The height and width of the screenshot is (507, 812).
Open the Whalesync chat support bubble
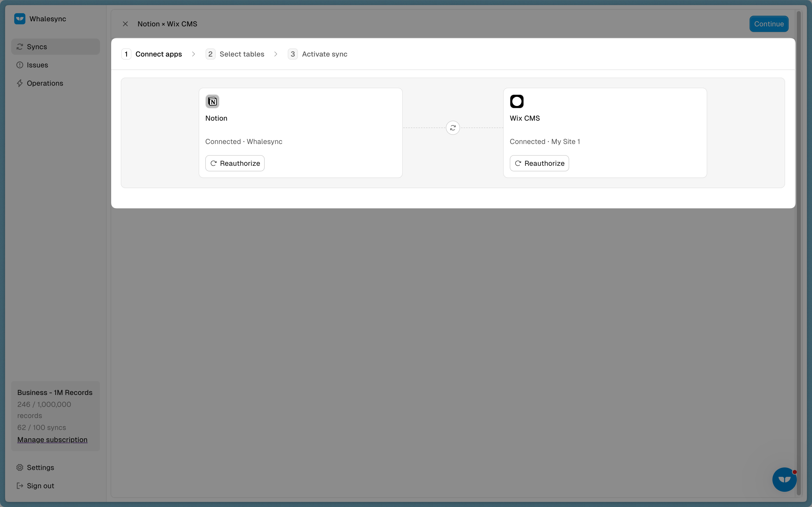[x=784, y=480]
